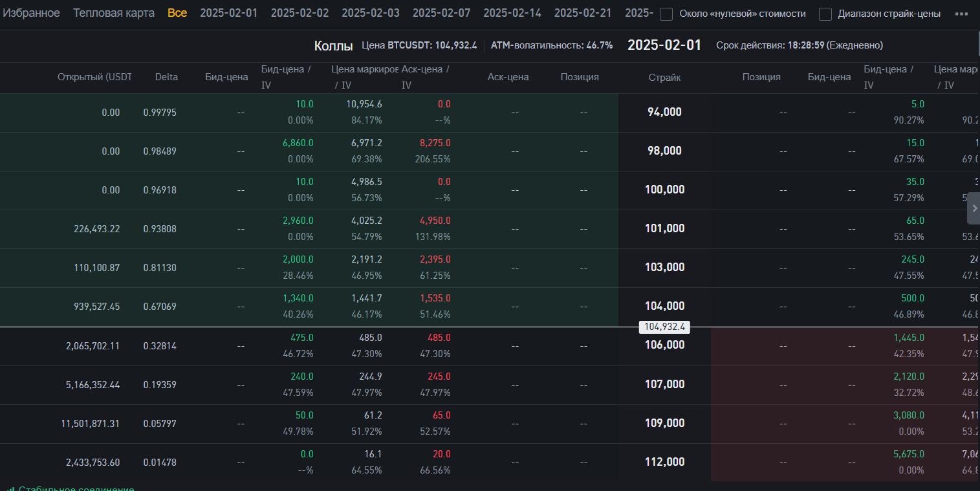Select the 2025-02-02 expiry tab
The height and width of the screenshot is (491, 980).
pos(299,13)
